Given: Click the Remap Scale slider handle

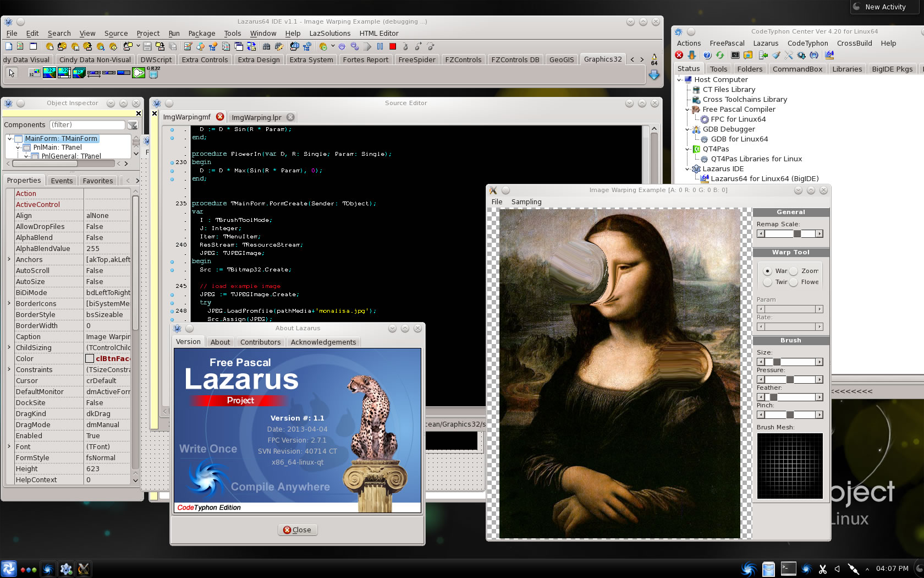Looking at the screenshot, I should click(797, 234).
